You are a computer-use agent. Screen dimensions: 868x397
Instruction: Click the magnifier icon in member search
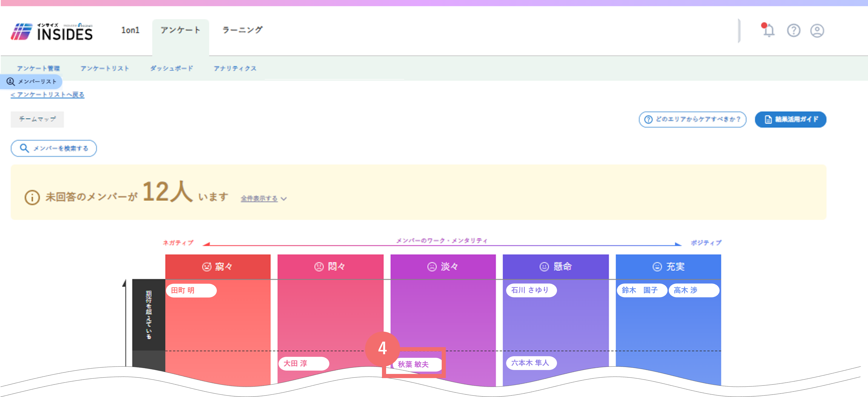tap(24, 148)
